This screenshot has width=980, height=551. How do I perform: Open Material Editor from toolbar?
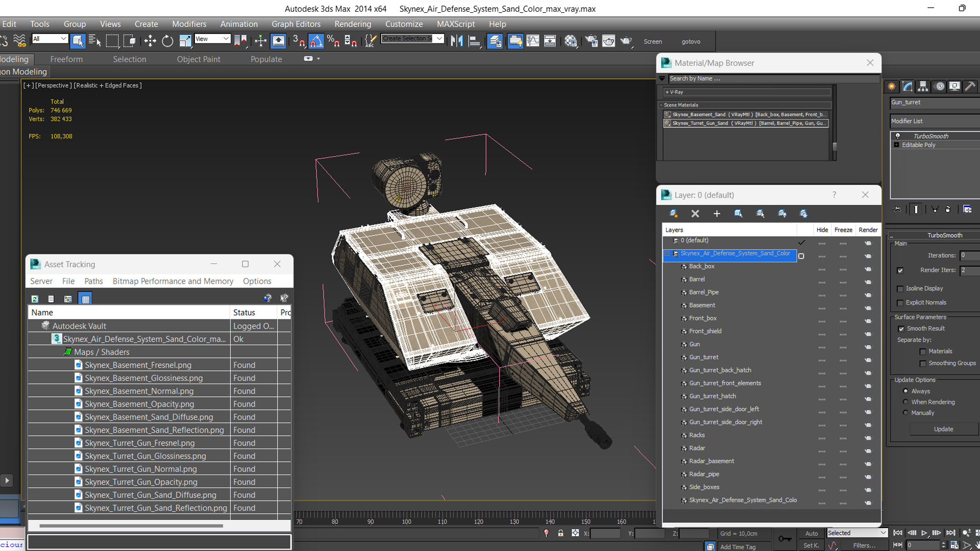click(571, 41)
